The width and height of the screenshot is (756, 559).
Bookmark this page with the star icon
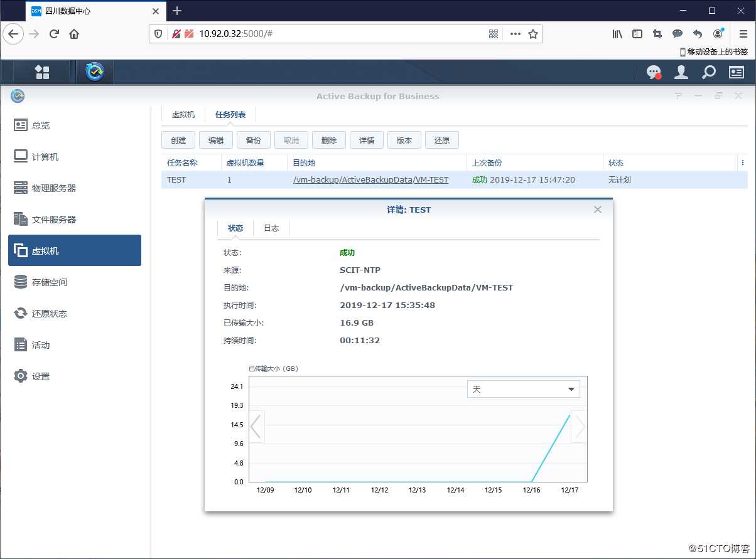(533, 34)
